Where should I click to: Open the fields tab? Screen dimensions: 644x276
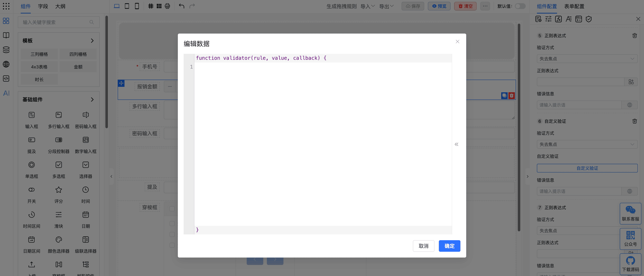coord(43,6)
